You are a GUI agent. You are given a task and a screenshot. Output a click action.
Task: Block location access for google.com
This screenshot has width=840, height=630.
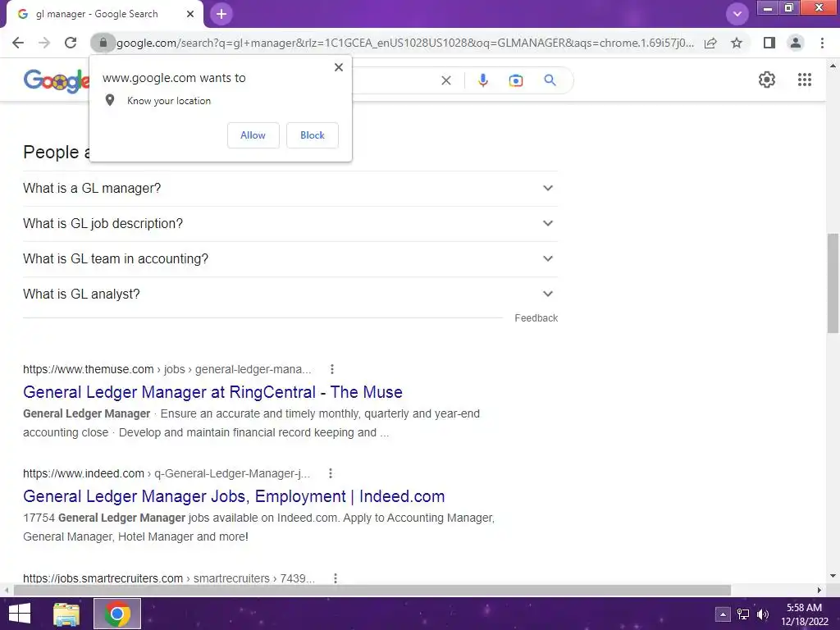pos(313,135)
